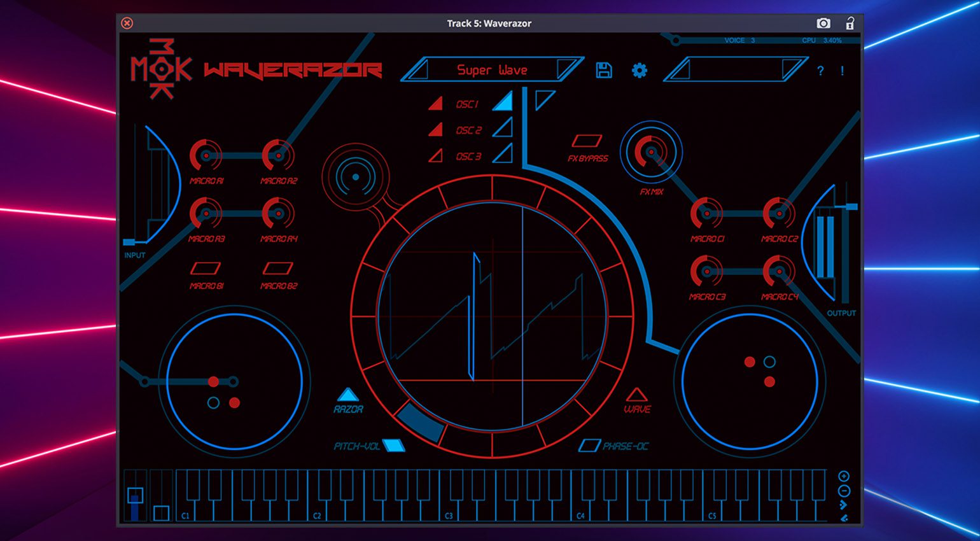Toggle the Macro B1 switch
Image resolution: width=980 pixels, height=541 pixels.
tap(206, 269)
